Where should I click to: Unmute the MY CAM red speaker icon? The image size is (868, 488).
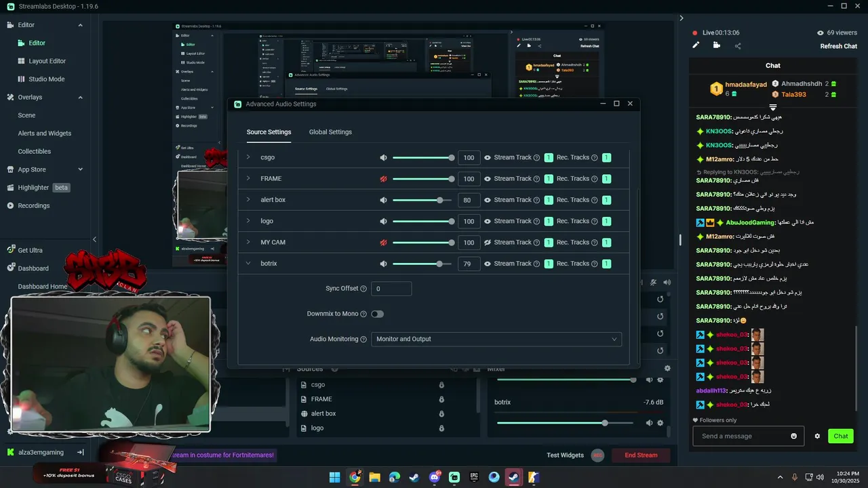(x=383, y=243)
